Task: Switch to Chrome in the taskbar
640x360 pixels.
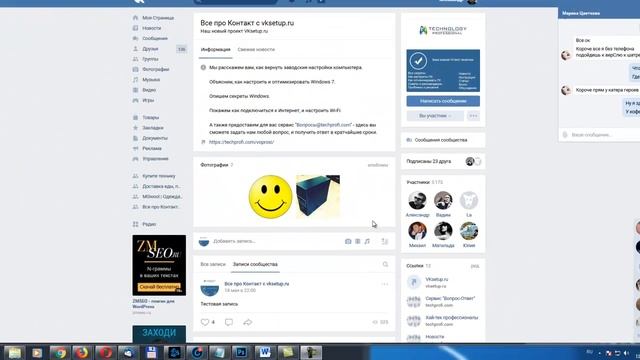Action: click(x=60, y=352)
